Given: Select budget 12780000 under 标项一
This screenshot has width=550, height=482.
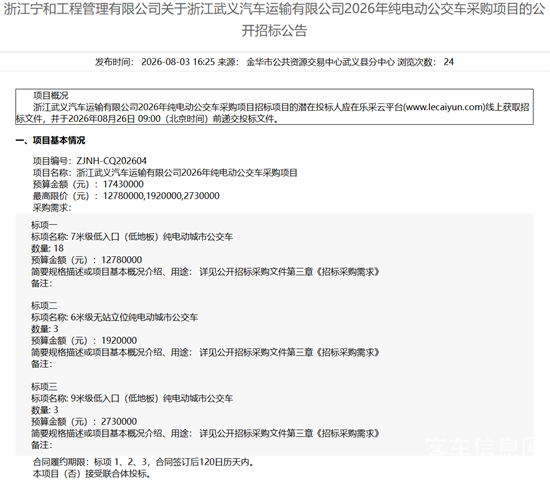Looking at the screenshot, I should [122, 260].
